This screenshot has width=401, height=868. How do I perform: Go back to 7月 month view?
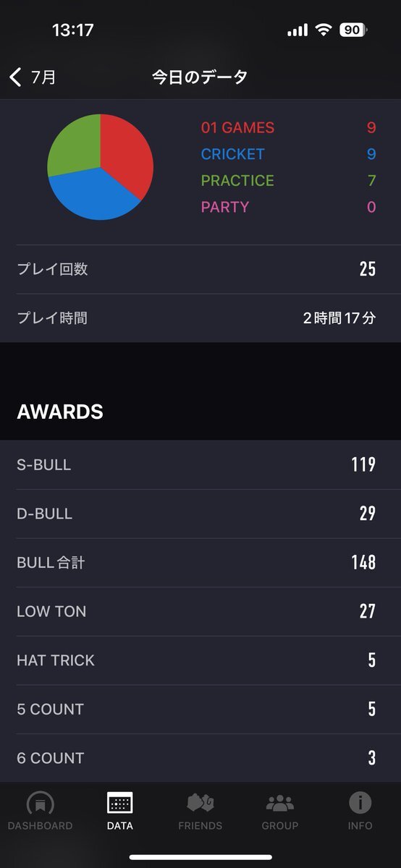coord(33,77)
